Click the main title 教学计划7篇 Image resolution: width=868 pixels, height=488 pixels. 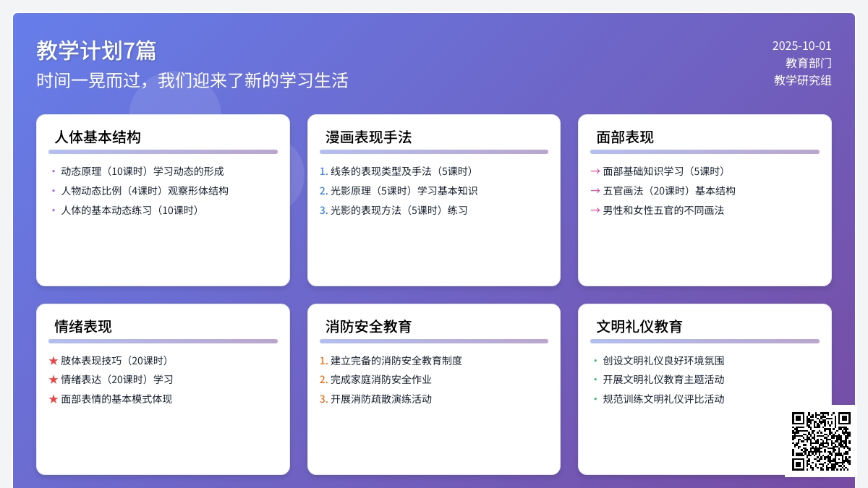[96, 51]
